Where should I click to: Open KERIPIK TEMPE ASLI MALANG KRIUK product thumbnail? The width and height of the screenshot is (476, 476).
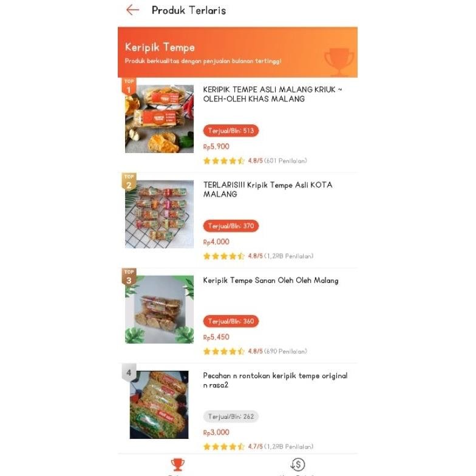pyautogui.click(x=160, y=119)
